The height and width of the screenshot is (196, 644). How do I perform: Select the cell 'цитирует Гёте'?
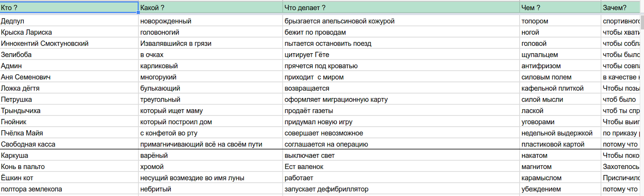[401, 55]
